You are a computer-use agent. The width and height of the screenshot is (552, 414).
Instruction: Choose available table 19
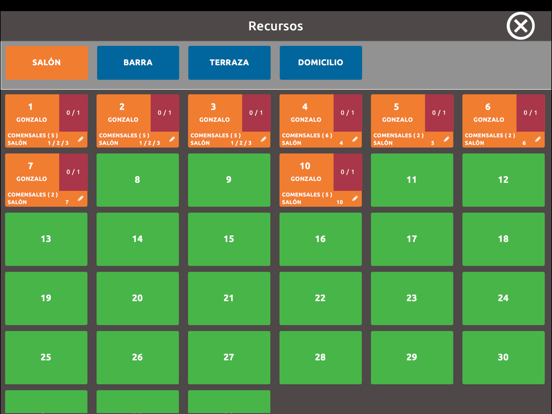point(46,298)
